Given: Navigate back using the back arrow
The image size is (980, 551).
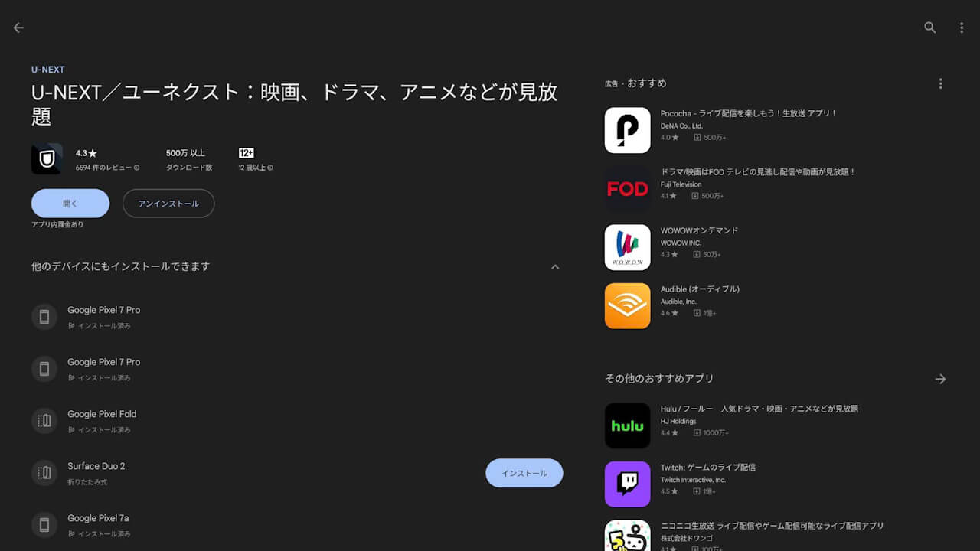Looking at the screenshot, I should click(18, 28).
